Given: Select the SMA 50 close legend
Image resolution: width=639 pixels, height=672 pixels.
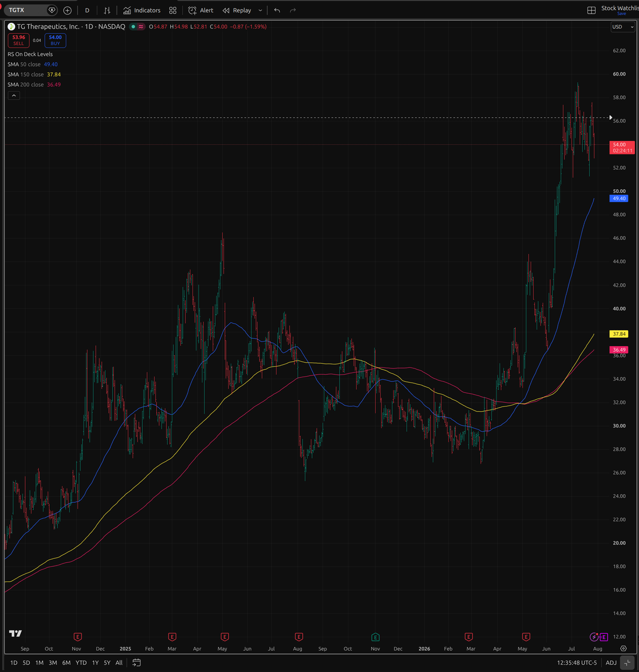Looking at the screenshot, I should click(32, 64).
